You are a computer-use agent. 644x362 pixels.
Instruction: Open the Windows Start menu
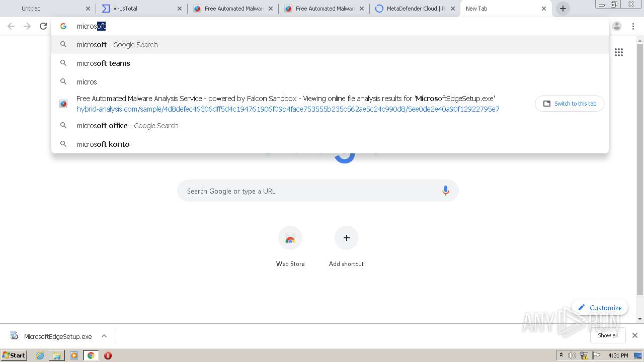pos(14,355)
